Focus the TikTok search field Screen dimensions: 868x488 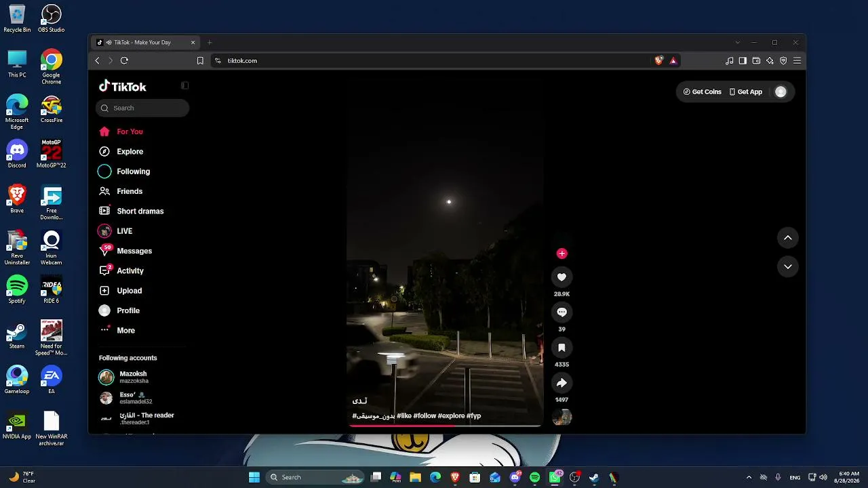(142, 108)
